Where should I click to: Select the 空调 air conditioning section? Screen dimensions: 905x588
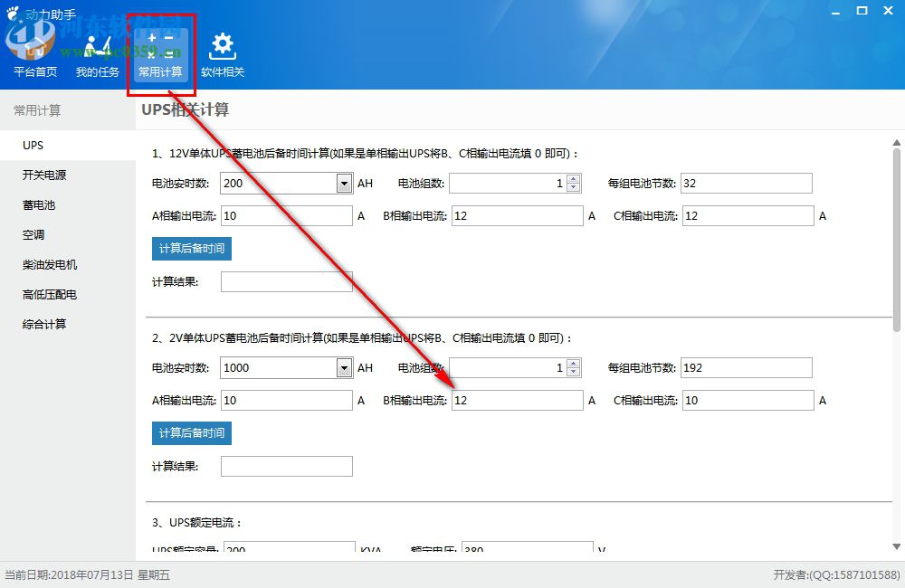click(x=33, y=234)
